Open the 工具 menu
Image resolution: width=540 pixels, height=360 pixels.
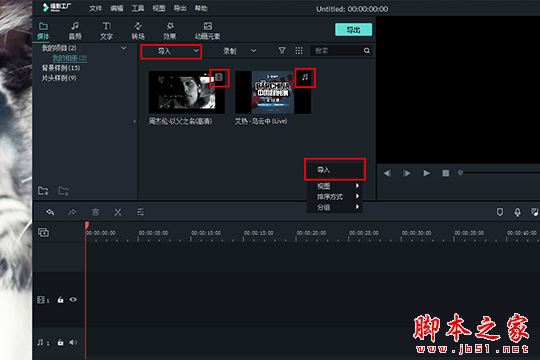tap(138, 8)
